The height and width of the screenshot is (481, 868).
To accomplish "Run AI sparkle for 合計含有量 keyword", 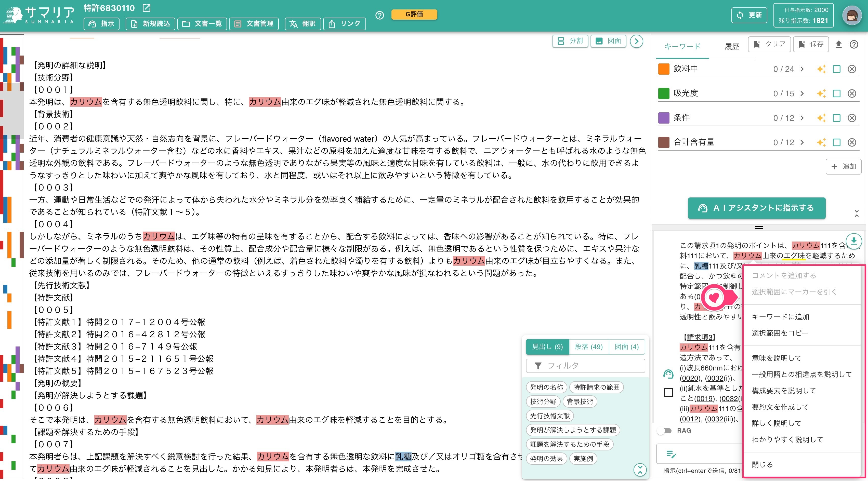I will [821, 142].
